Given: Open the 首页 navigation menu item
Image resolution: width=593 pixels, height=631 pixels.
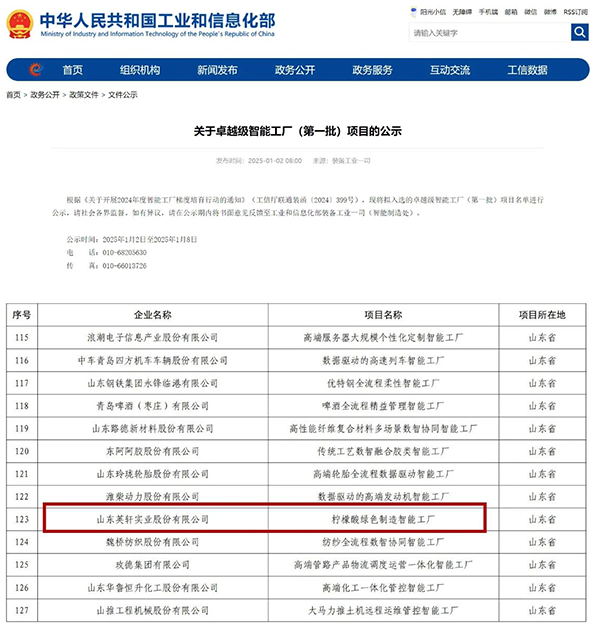Looking at the screenshot, I should (x=73, y=70).
